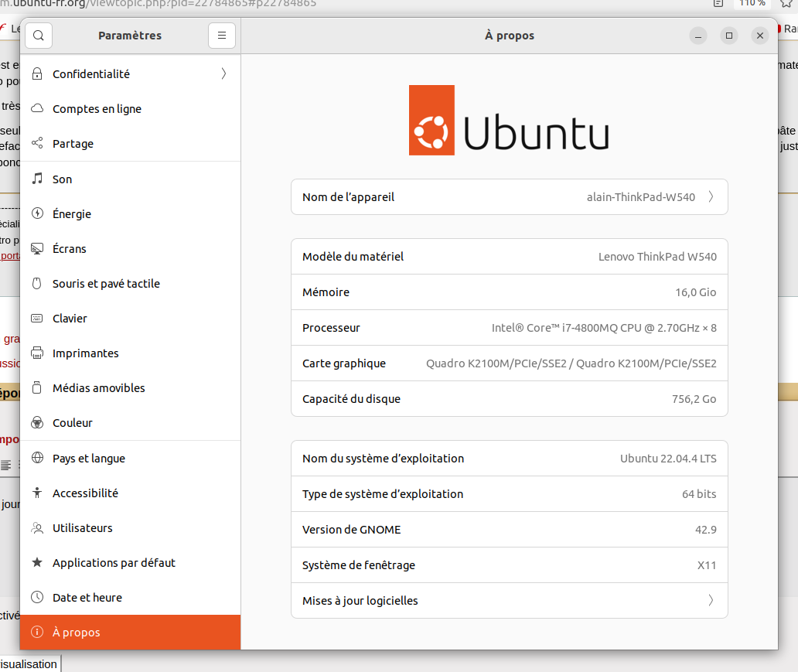This screenshot has width=798, height=672.
Task: Click the lock icon next to Confidentialité
Action: pyautogui.click(x=37, y=73)
